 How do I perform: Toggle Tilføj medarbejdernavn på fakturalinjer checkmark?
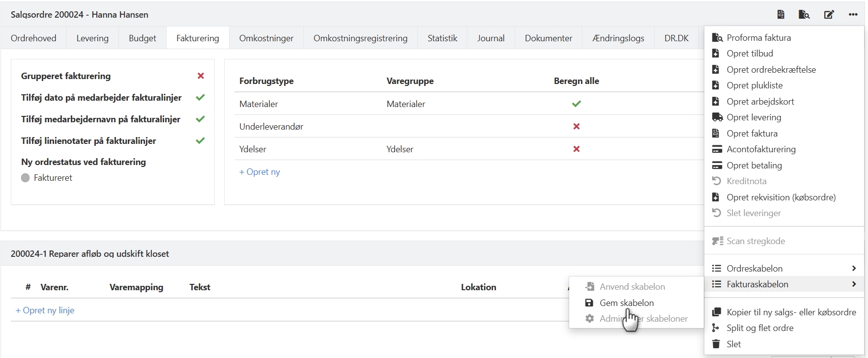point(200,119)
